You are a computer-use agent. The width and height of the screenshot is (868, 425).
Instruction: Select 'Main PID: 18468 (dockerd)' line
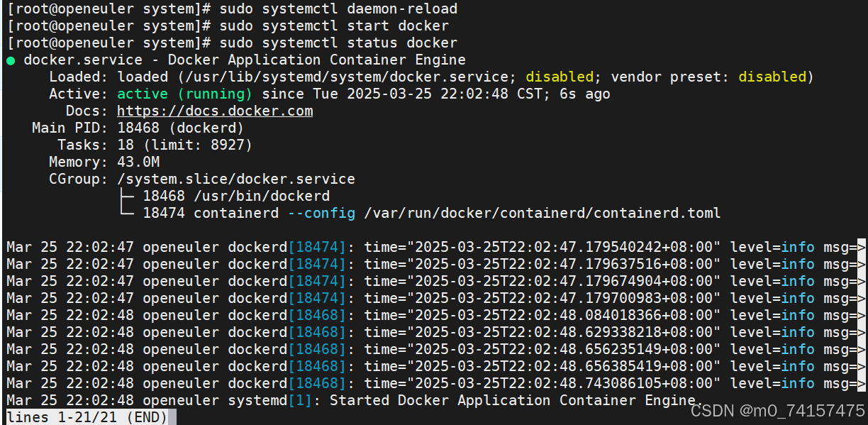click(x=138, y=128)
